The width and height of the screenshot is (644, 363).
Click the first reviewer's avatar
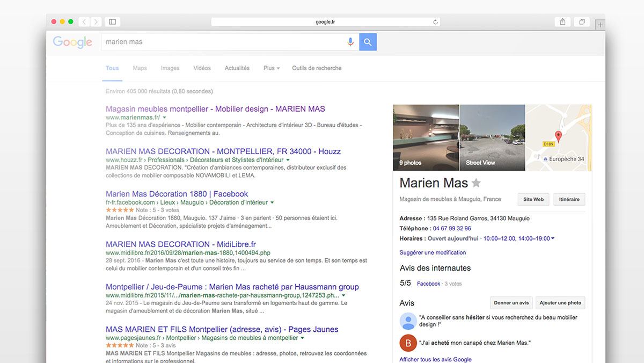(x=408, y=321)
